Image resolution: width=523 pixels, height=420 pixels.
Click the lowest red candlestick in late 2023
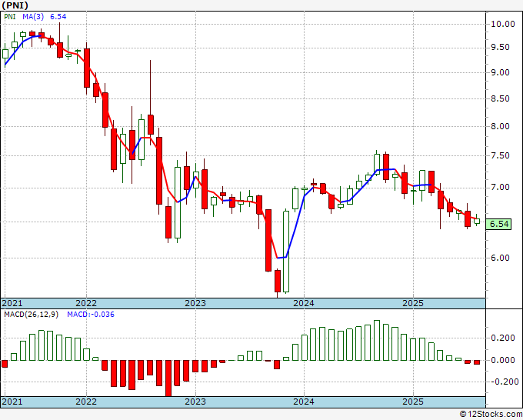coord(278,281)
